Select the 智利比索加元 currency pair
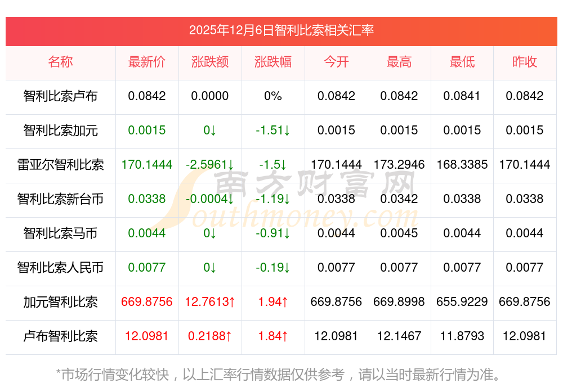 click(x=60, y=130)
